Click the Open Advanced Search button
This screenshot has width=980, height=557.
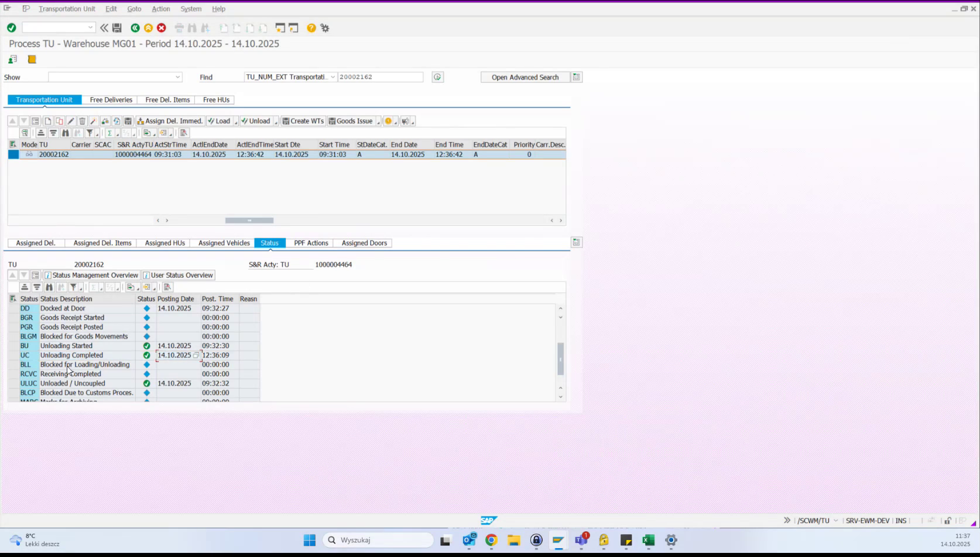point(524,77)
